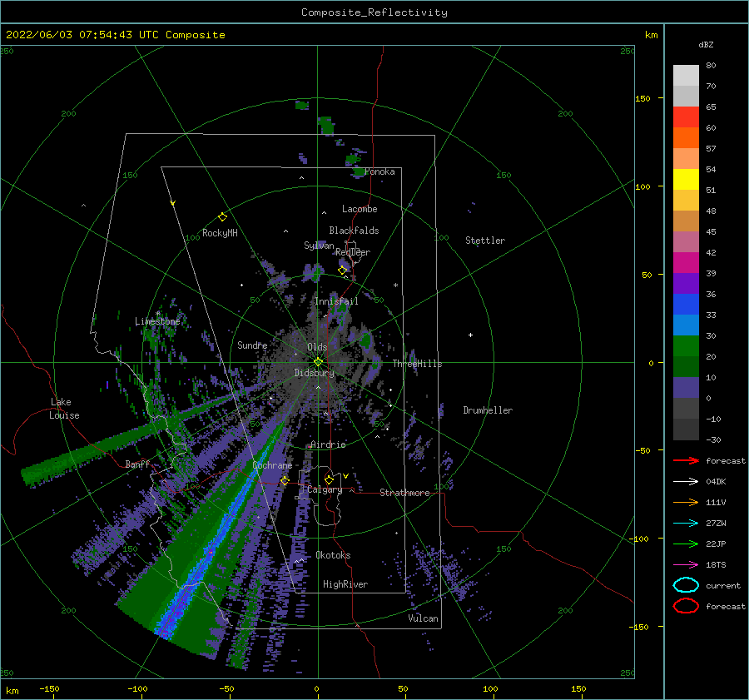Click the Drumheller city label
The height and width of the screenshot is (700, 749).
[488, 410]
